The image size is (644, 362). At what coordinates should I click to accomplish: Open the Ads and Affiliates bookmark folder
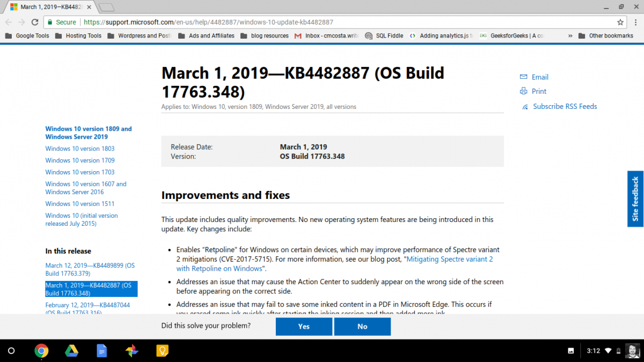206,36
